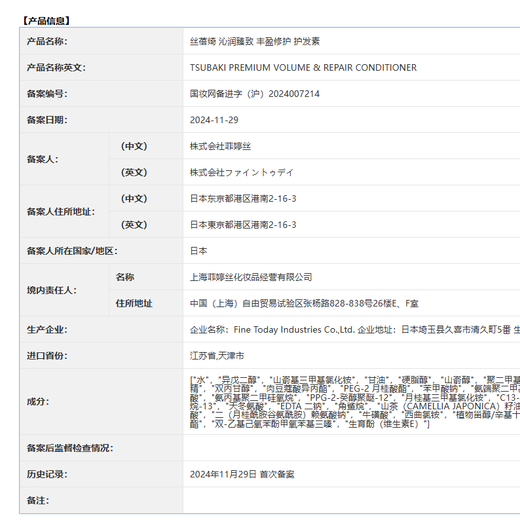Select the 产品名称英文 label

click(56, 68)
